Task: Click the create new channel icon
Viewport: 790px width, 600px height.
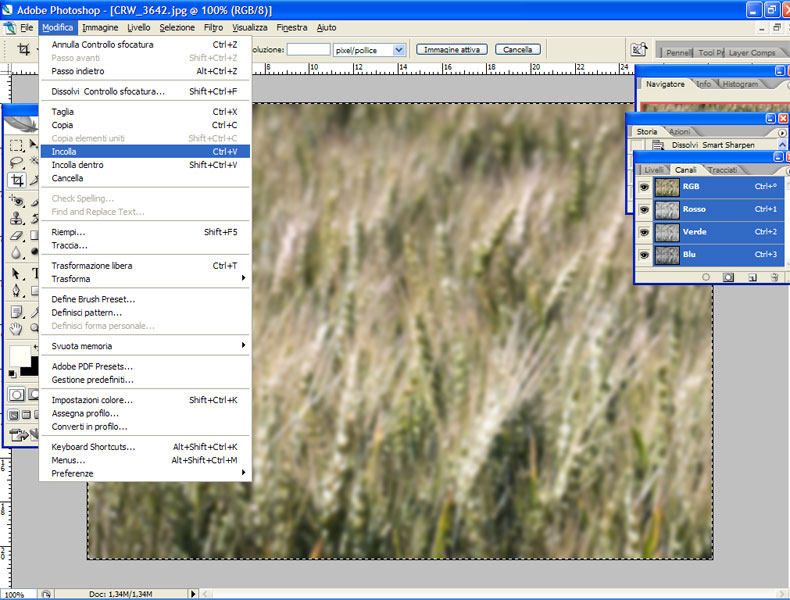Action: [x=751, y=277]
